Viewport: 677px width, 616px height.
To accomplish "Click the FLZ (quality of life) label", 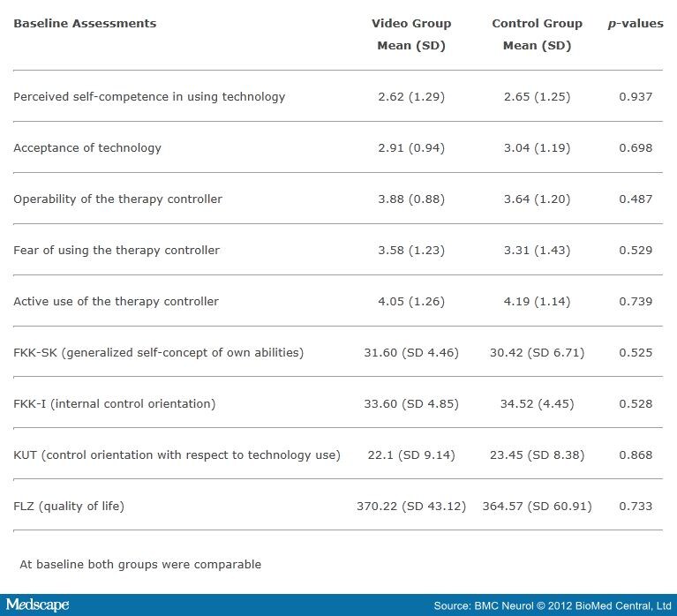I will pos(69,507).
